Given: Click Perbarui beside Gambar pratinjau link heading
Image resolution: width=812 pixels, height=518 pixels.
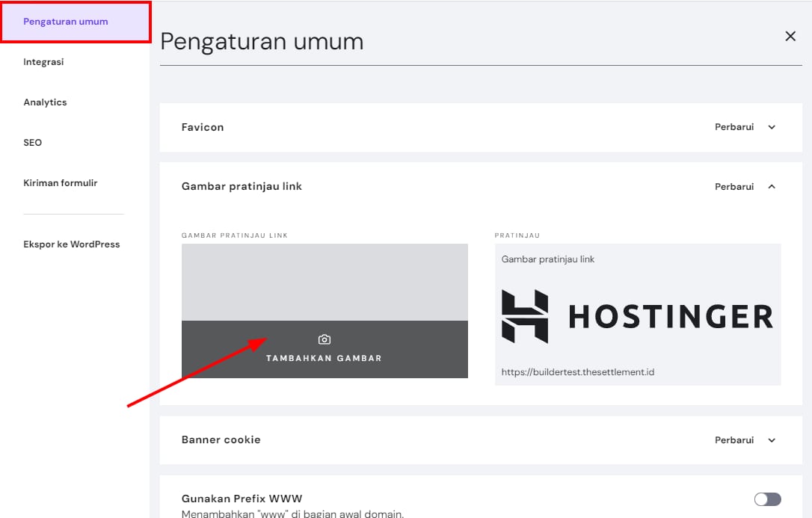Looking at the screenshot, I should [x=734, y=187].
